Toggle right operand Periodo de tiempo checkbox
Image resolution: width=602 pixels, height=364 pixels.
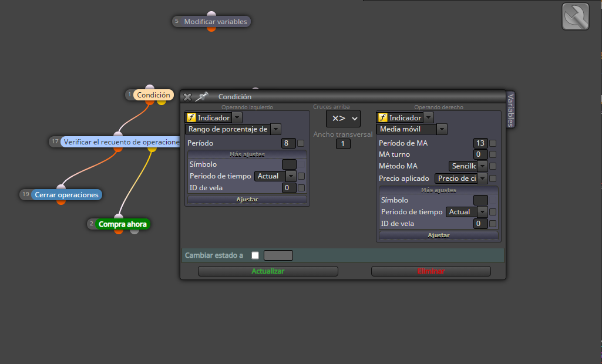click(x=493, y=212)
